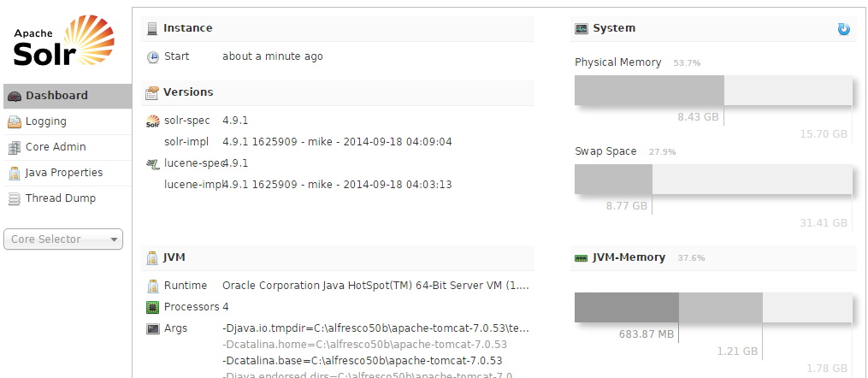Viewport: 868px width, 378px height.
Task: Click the Args terminal icon
Action: tap(153, 328)
